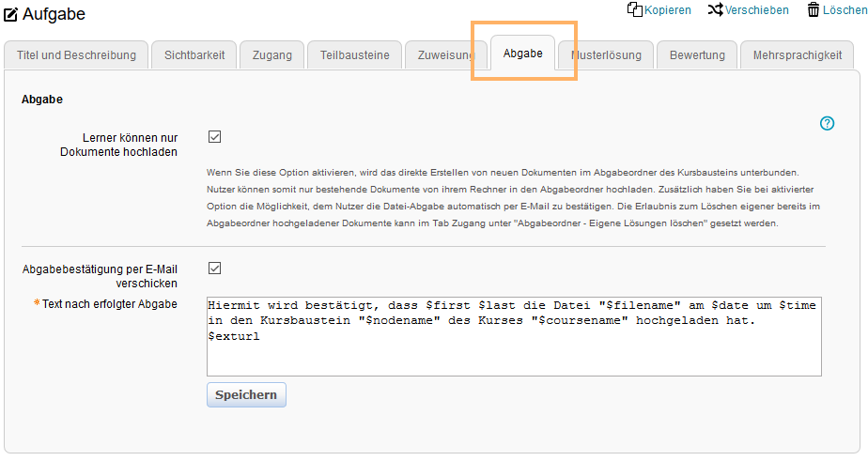Click into the 'Text nach erfolgter Abgabe' text area

[x=514, y=336]
